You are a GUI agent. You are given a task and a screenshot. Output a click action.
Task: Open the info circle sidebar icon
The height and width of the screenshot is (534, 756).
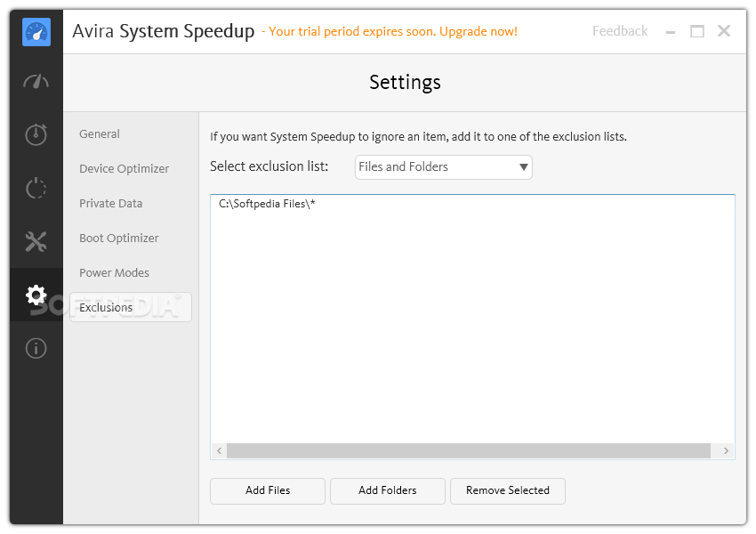[36, 348]
